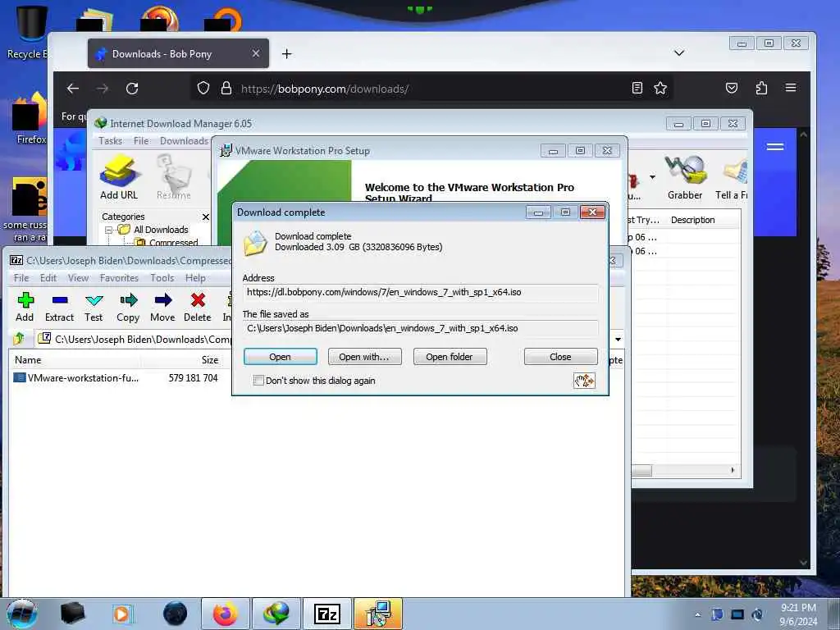Click Grabber in Internet Download Manager toolbar
The image size is (840, 630).
point(685,177)
